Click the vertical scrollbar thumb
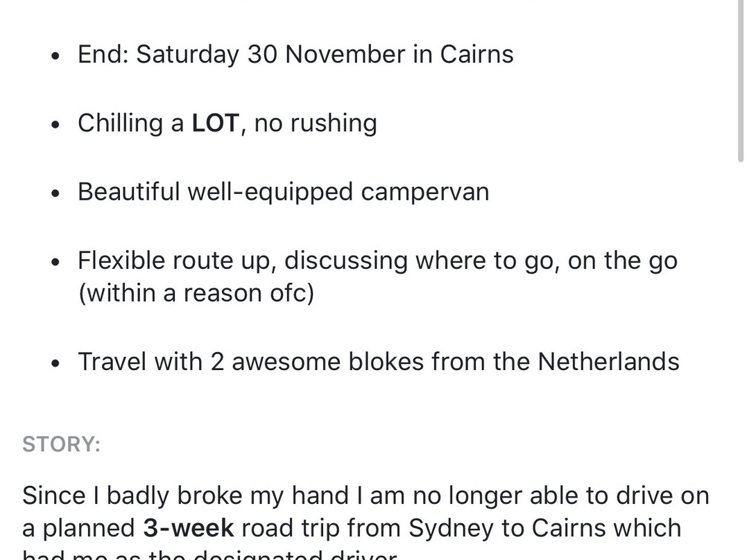This screenshot has width=749, height=560. pyautogui.click(x=741, y=81)
